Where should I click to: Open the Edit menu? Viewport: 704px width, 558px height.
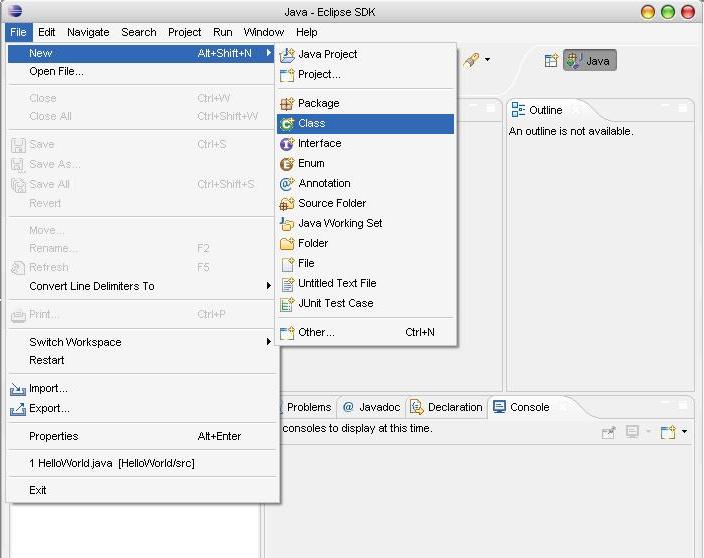[x=47, y=32]
